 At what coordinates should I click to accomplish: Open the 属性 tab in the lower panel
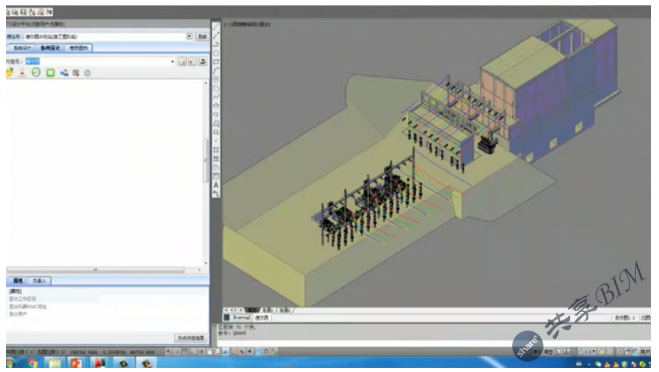pos(18,280)
